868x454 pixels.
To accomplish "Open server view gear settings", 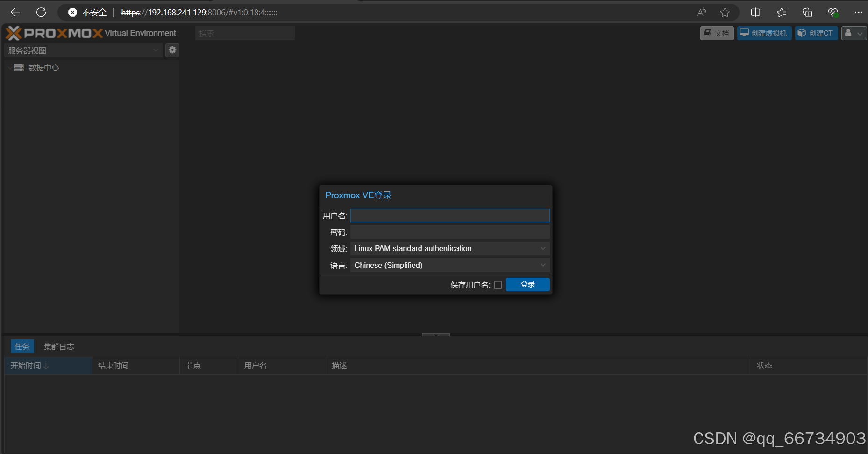I will coord(172,50).
